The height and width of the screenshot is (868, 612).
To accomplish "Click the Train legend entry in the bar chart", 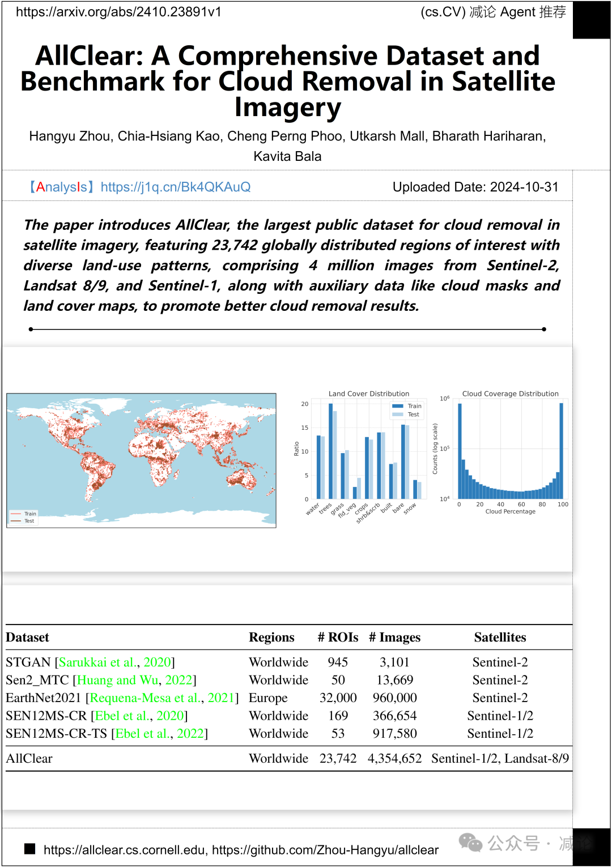I will click(407, 406).
